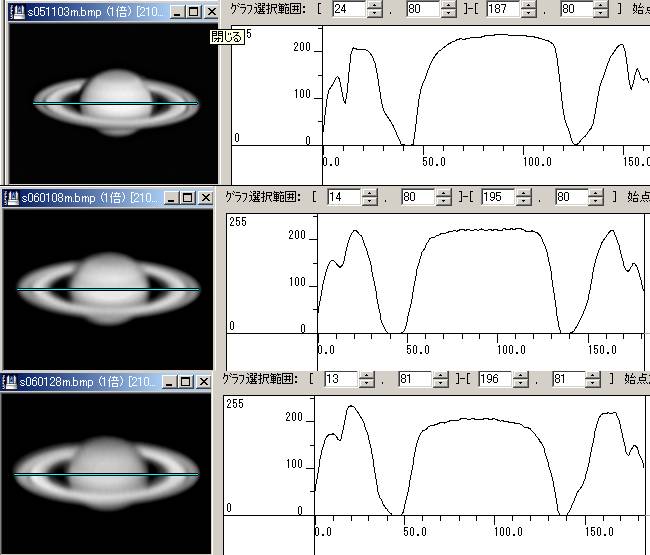Increase the start Y value next to 24
The width and height of the screenshot is (650, 555).
449,5
